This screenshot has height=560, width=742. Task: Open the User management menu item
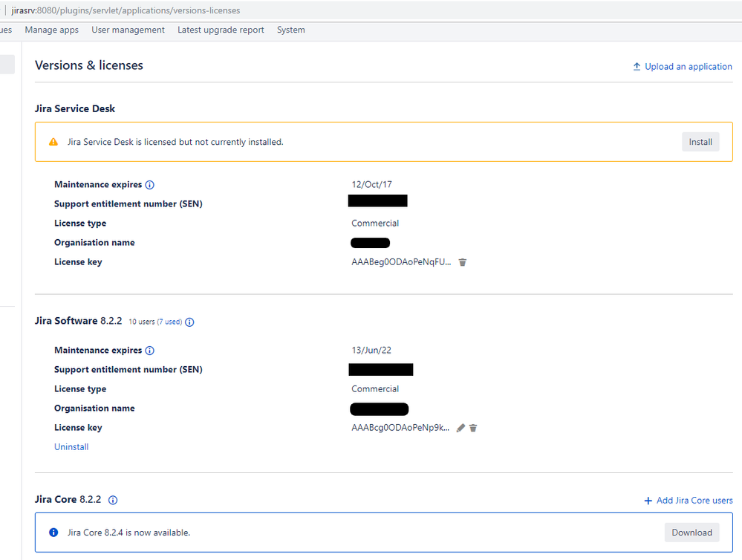point(128,30)
